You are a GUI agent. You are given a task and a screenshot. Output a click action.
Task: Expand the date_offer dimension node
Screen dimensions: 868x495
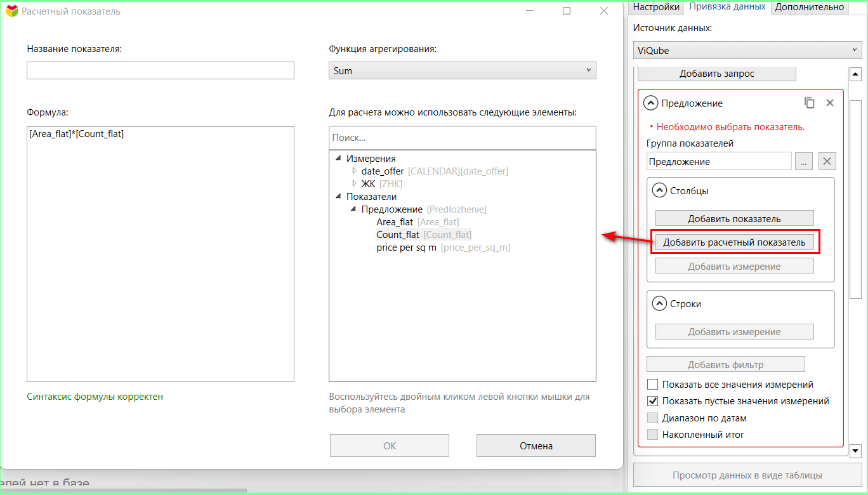click(355, 171)
